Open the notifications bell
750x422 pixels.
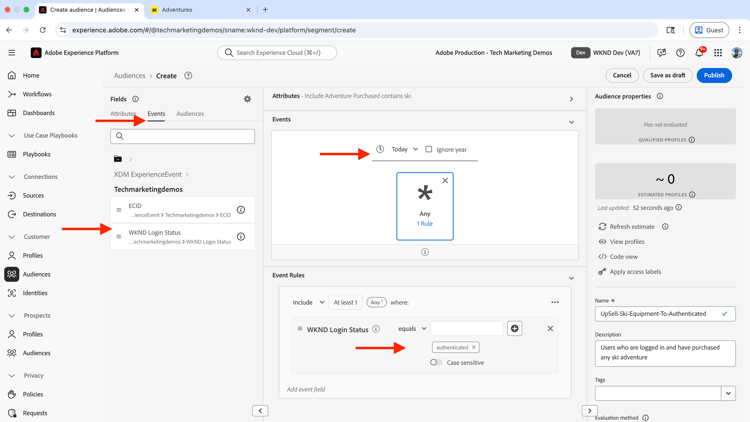699,53
